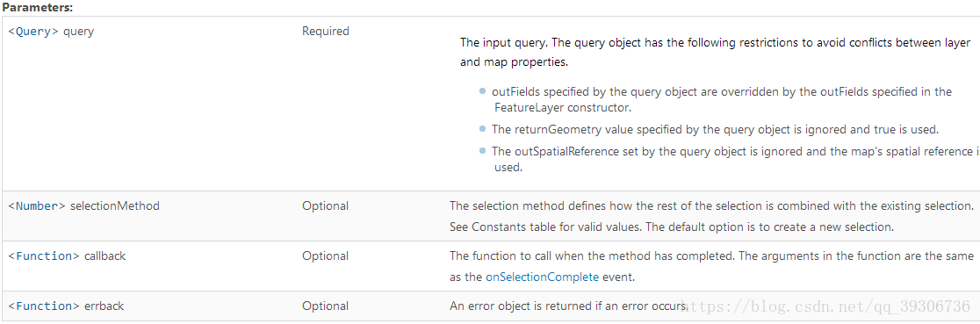This screenshot has height=324, width=980.
Task: Click the errback parameter name
Action: [104, 306]
